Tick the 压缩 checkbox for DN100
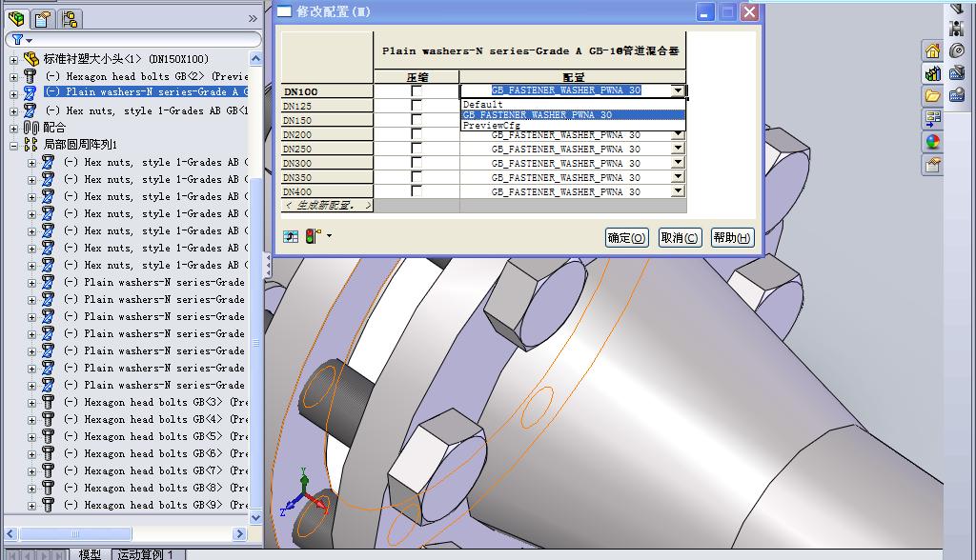The image size is (976, 560). point(417,91)
